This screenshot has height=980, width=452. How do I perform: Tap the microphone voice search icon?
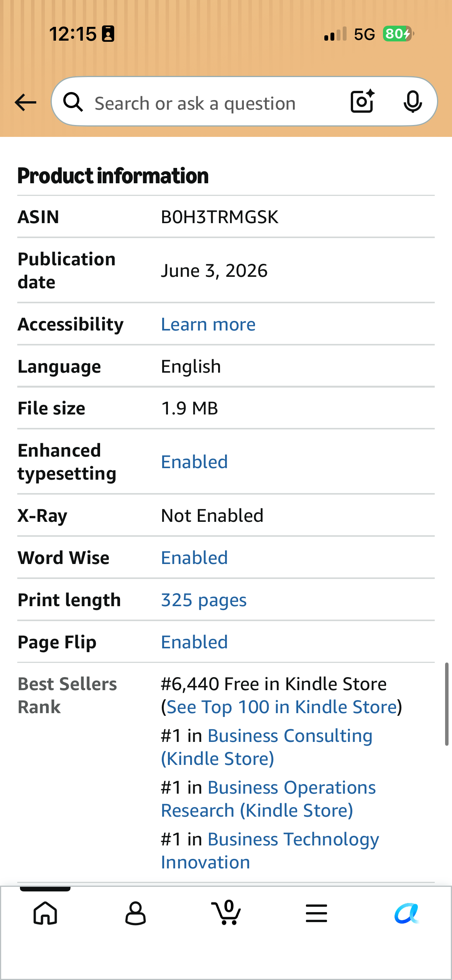pos(413,102)
